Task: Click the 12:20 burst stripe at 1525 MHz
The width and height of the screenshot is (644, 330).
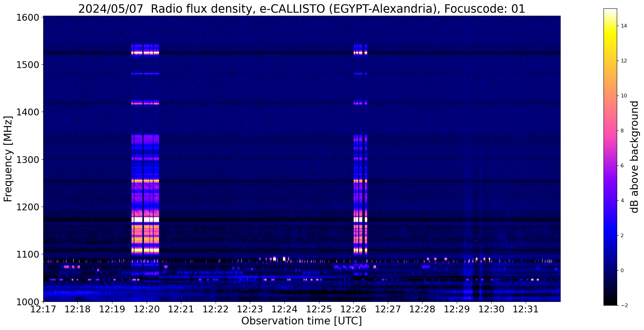Action: tap(145, 53)
